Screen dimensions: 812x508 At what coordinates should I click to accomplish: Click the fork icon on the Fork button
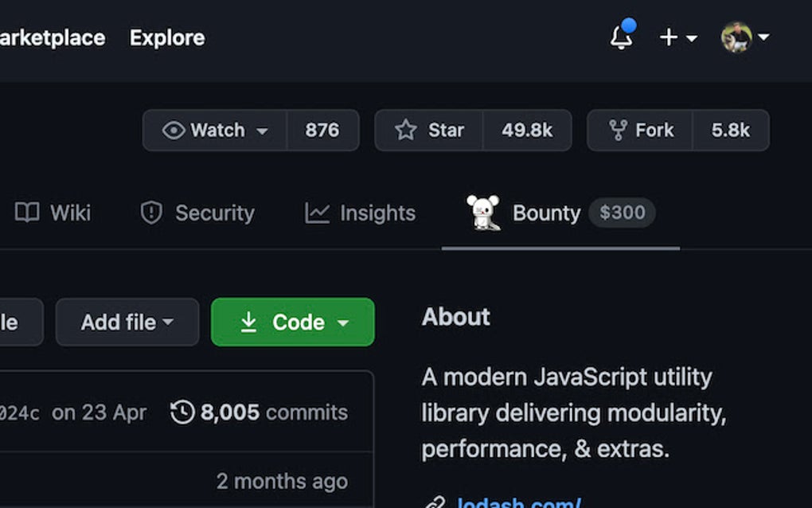tap(619, 130)
